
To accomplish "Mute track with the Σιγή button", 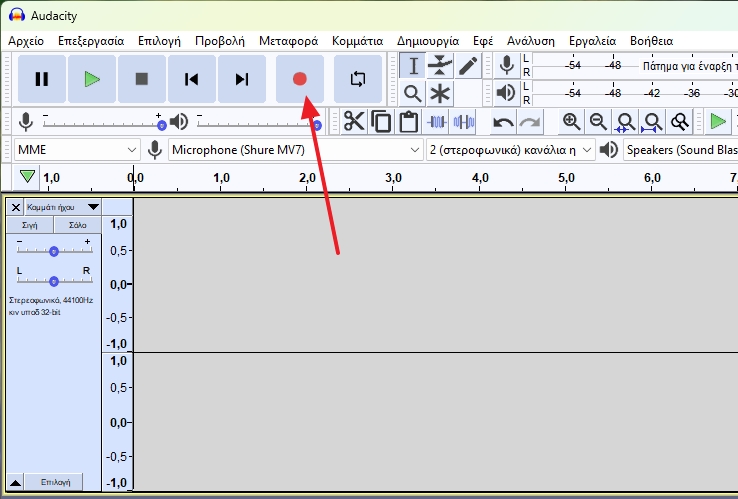I will (30, 225).
